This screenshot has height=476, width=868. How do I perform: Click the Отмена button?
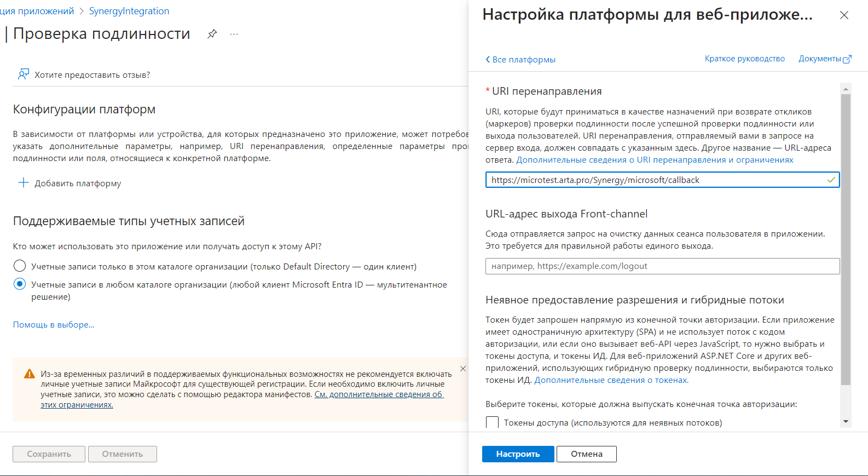pos(587,454)
